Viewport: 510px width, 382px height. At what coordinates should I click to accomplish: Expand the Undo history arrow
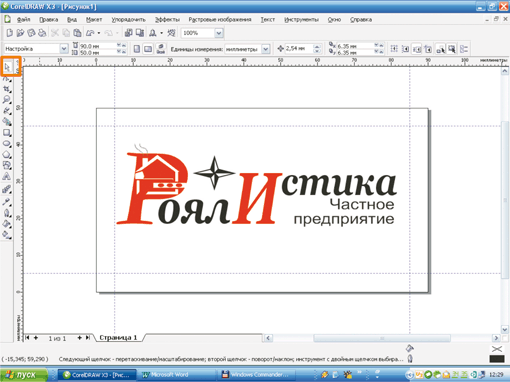99,33
